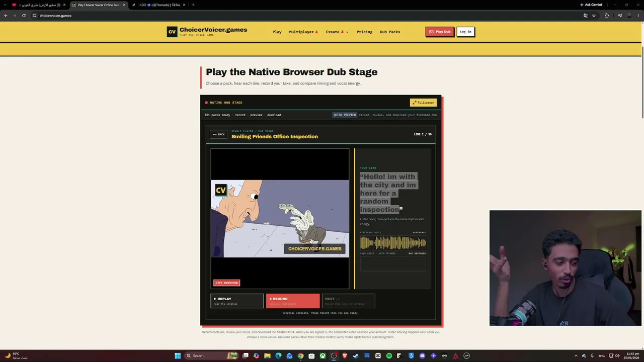The width and height of the screenshot is (644, 362).
Task: Open the Windows Start menu
Action: click(x=178, y=356)
